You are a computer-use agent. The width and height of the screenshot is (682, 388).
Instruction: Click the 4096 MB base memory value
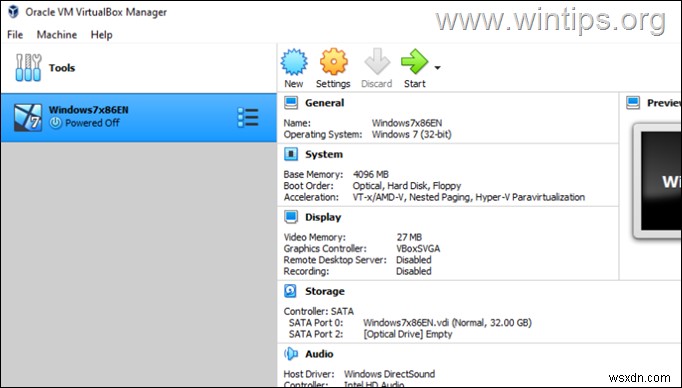click(x=371, y=174)
